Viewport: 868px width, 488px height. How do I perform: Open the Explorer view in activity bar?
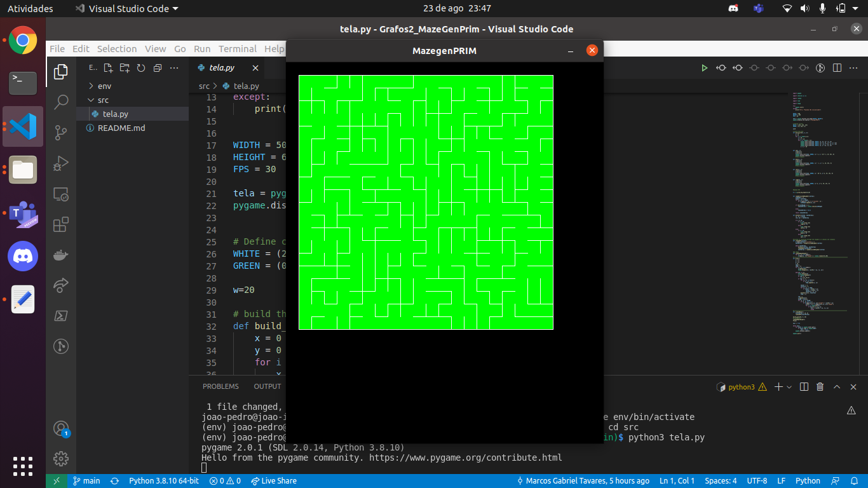point(61,72)
